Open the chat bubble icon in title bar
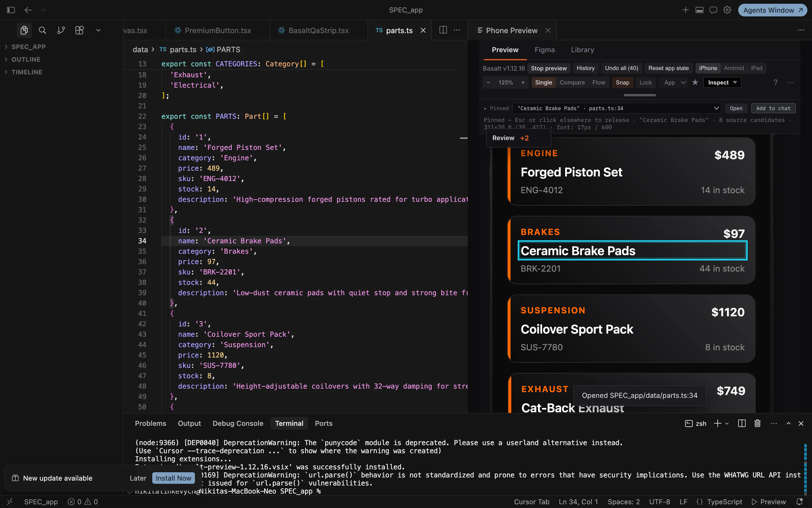812x508 pixels. tap(713, 10)
